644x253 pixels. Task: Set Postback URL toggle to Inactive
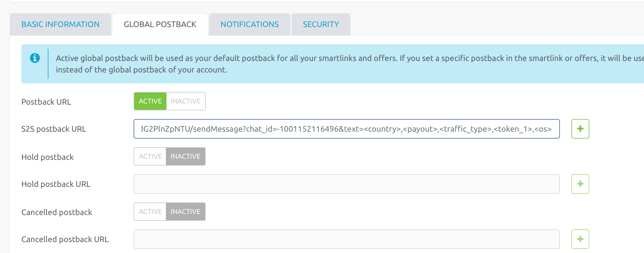185,101
